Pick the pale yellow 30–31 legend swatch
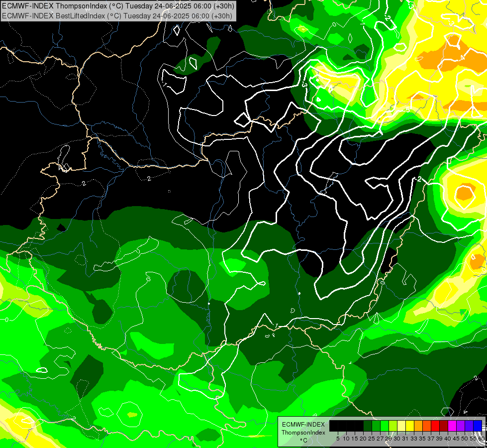 (401, 426)
